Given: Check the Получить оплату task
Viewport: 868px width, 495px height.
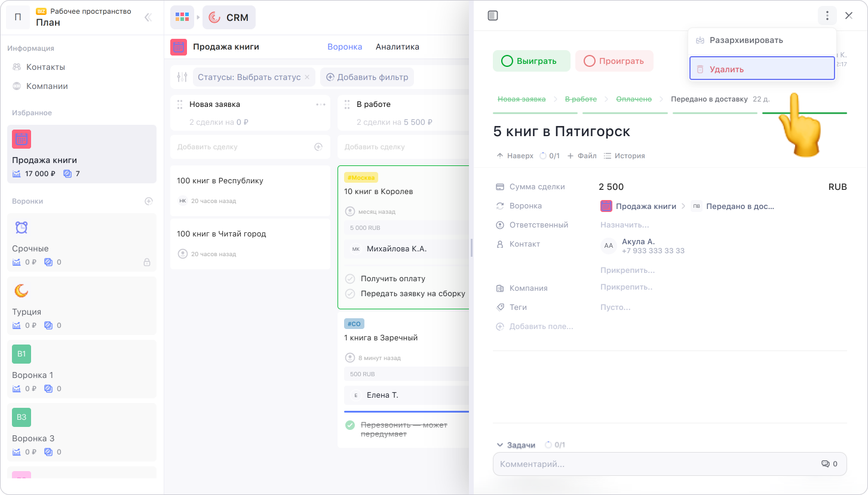Looking at the screenshot, I should (351, 279).
